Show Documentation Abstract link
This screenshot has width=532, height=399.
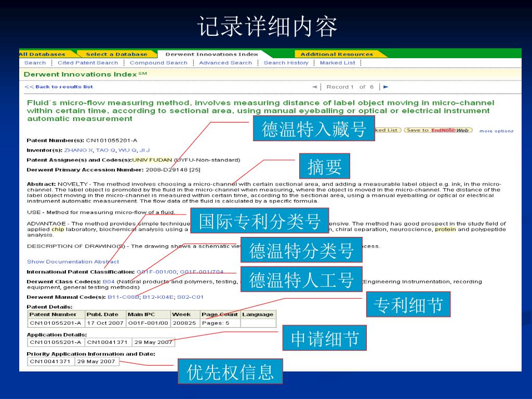(73, 262)
